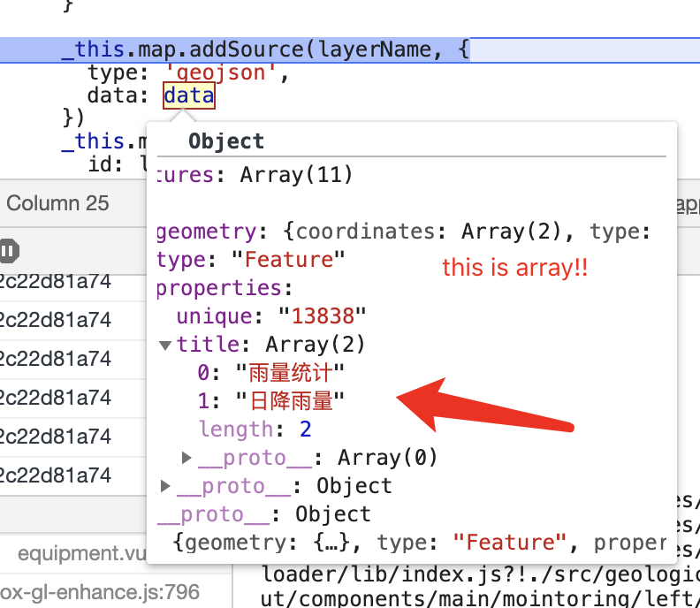Open the equipment.vue source link
Image resolution: width=700 pixels, height=608 pixels.
(82, 553)
